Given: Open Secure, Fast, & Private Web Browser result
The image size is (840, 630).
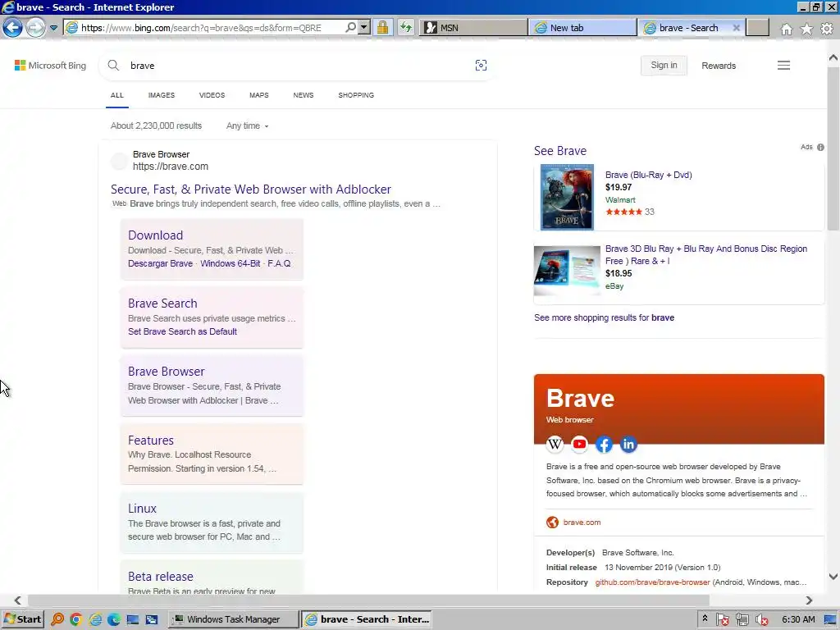Looking at the screenshot, I should [x=251, y=189].
